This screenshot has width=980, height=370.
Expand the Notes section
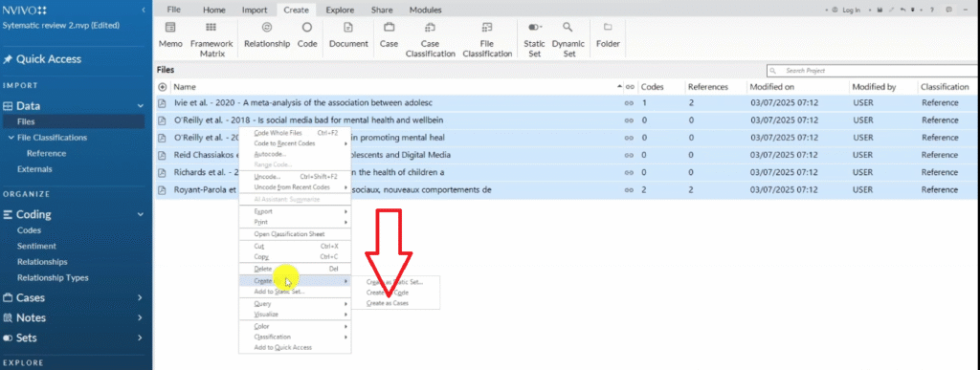point(140,317)
